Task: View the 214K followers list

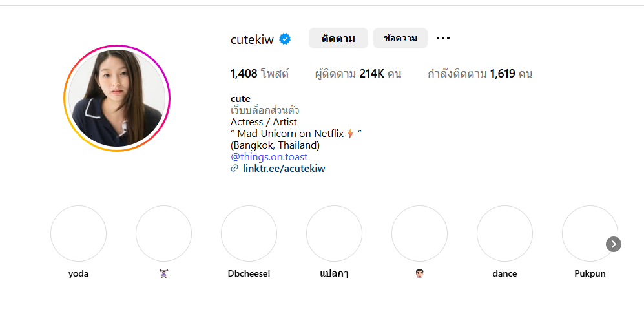Action: click(x=358, y=74)
